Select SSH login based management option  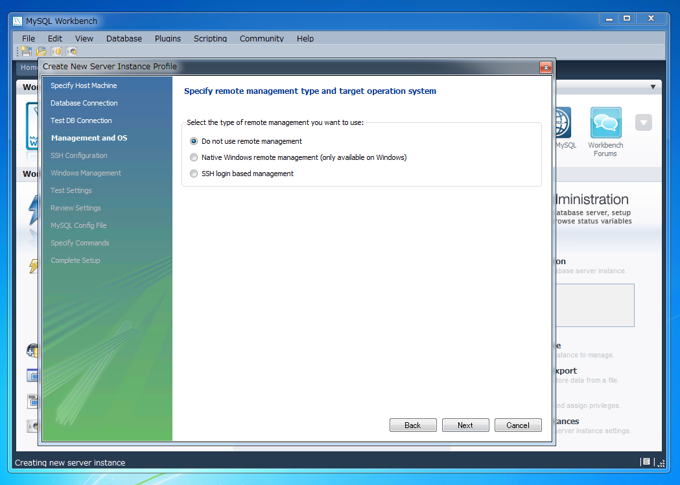point(194,174)
